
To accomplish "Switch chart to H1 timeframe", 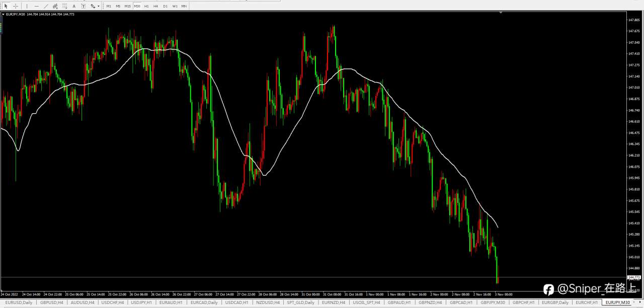I will [x=146, y=6].
